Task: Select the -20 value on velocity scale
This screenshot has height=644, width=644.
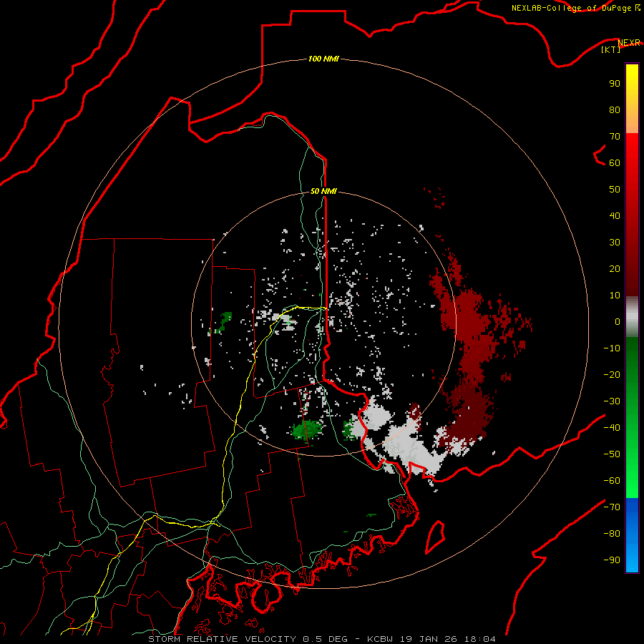Action: (612, 374)
